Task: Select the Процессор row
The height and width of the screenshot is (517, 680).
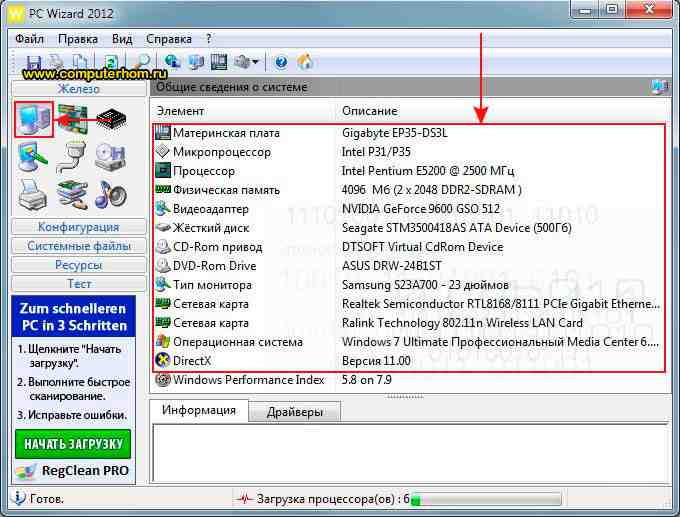Action: 409,171
